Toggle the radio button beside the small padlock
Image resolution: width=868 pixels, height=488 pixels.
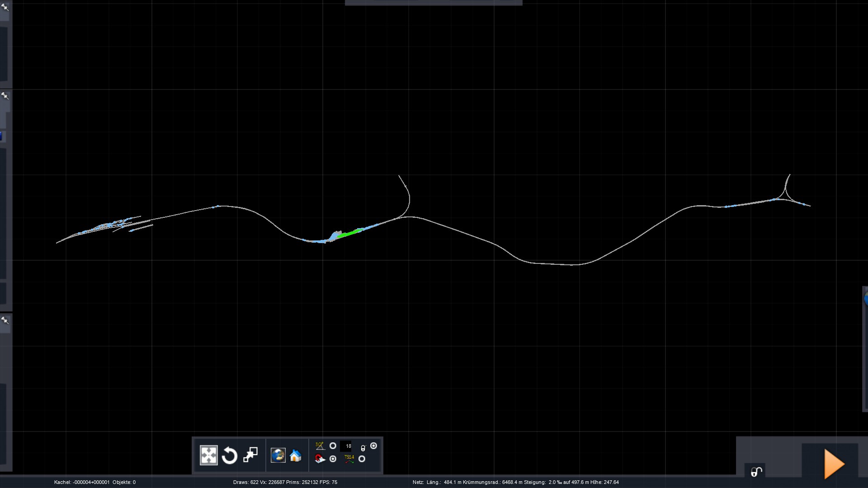coord(373,446)
